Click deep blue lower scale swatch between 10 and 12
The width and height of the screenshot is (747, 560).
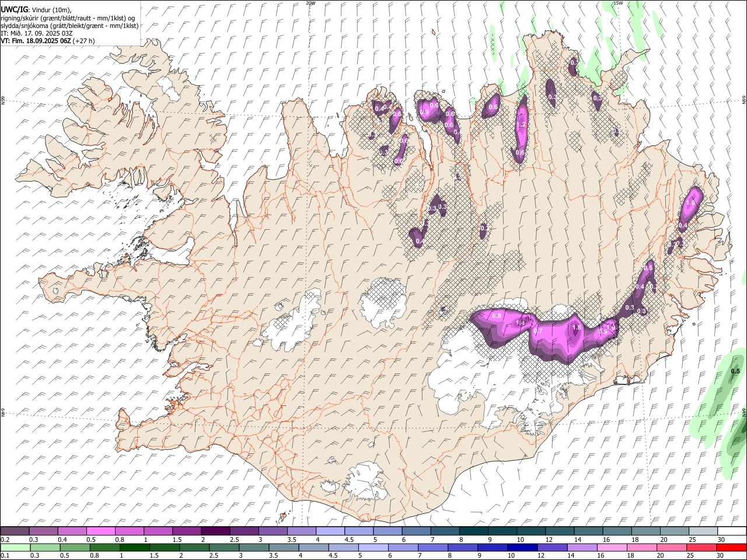tap(522, 548)
